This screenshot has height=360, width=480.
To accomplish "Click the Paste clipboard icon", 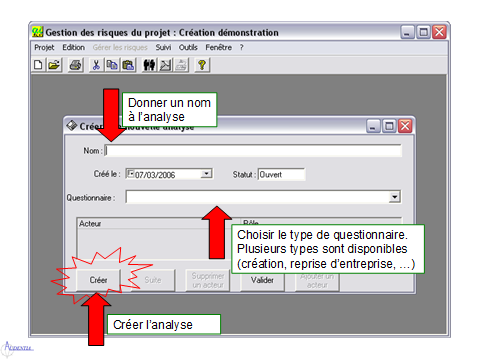I will tap(128, 65).
